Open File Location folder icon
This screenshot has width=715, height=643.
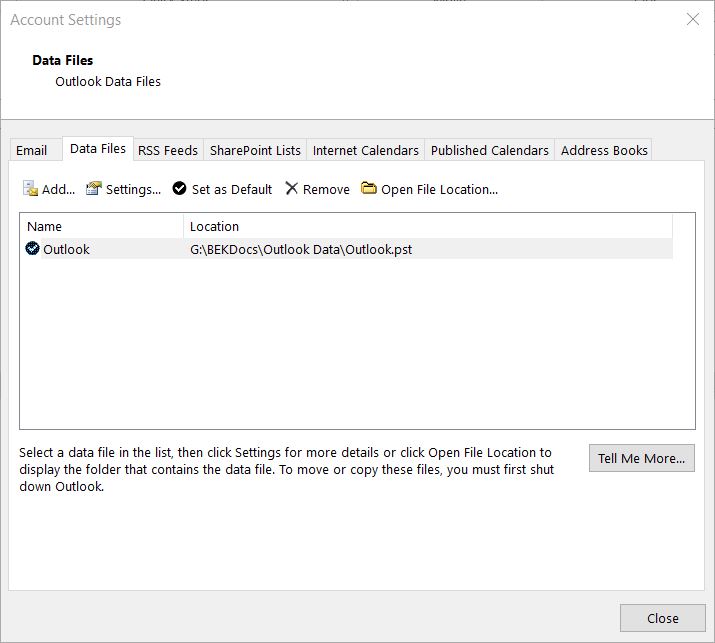pyautogui.click(x=369, y=189)
